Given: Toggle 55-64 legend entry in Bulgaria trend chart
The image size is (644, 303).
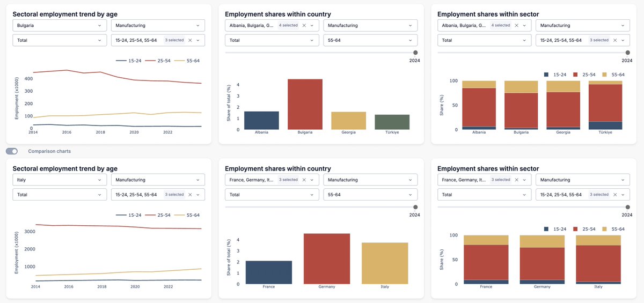Looking at the screenshot, I should pos(187,61).
